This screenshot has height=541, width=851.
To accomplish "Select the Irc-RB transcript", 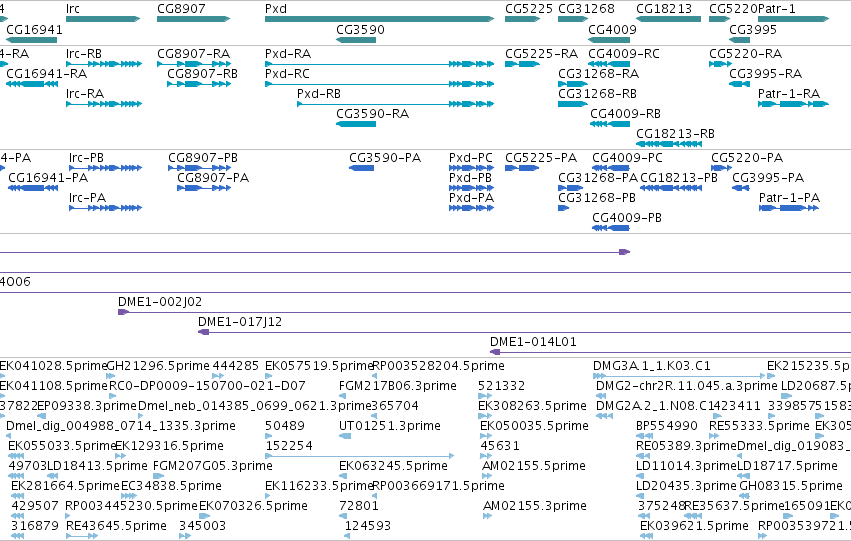I will coord(104,64).
